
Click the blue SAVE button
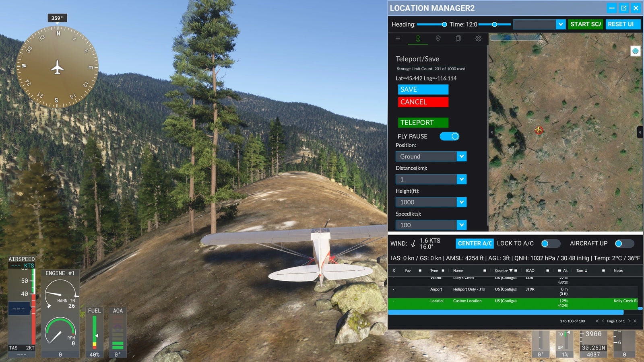423,89
